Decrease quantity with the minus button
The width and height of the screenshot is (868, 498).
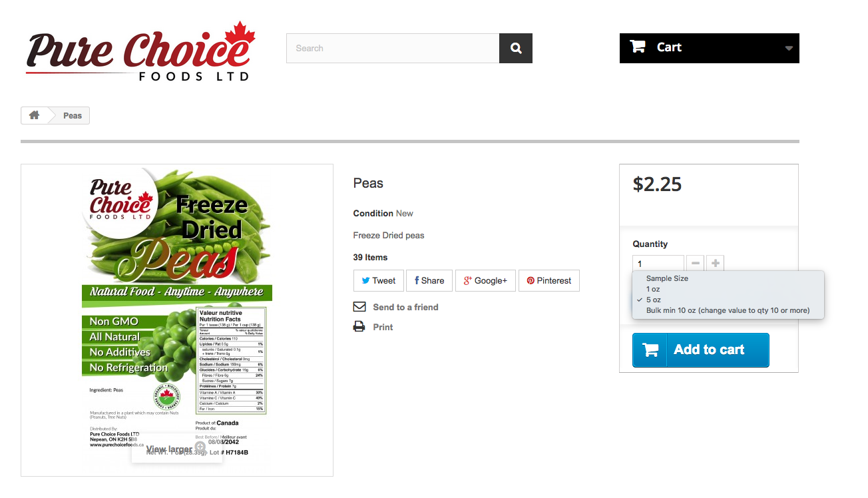point(695,264)
